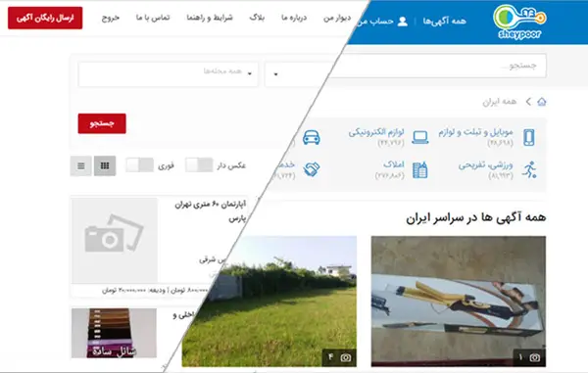Click the home icon in the breadcrumb

[542, 102]
